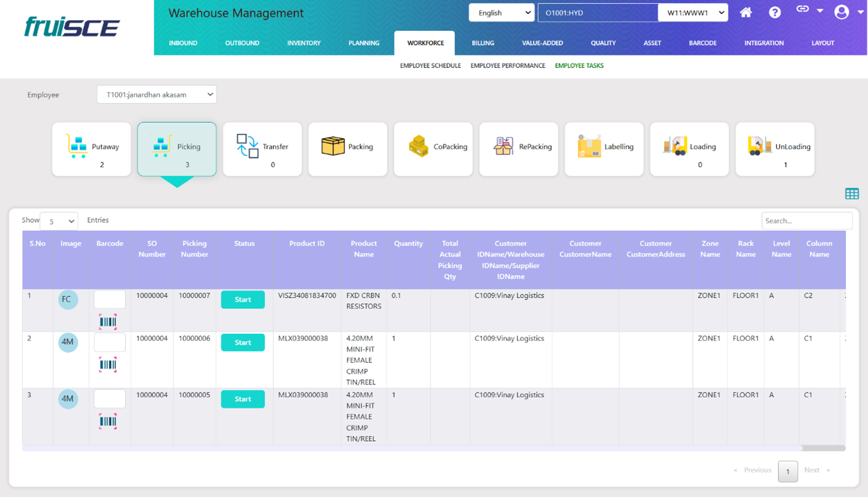Open the Help question mark icon

point(775,13)
